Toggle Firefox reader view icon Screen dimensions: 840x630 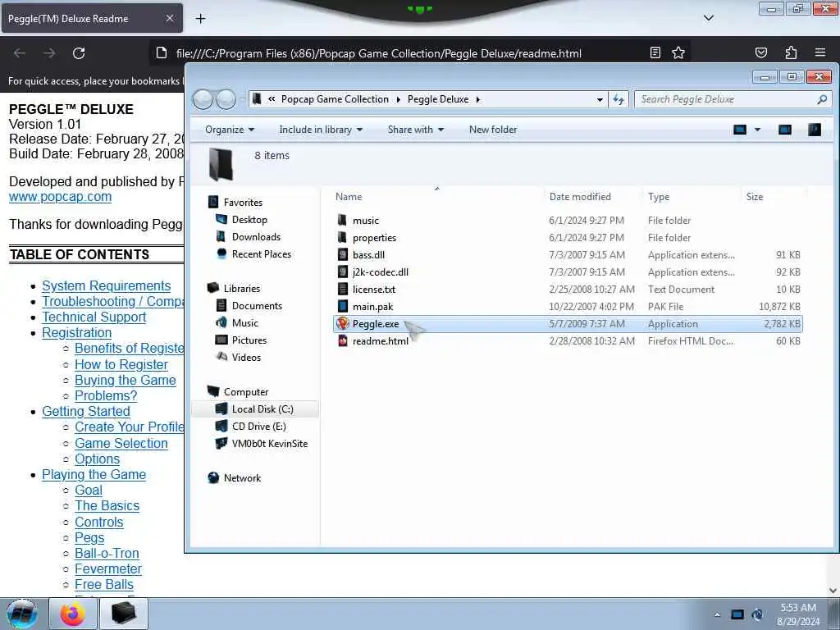click(655, 52)
